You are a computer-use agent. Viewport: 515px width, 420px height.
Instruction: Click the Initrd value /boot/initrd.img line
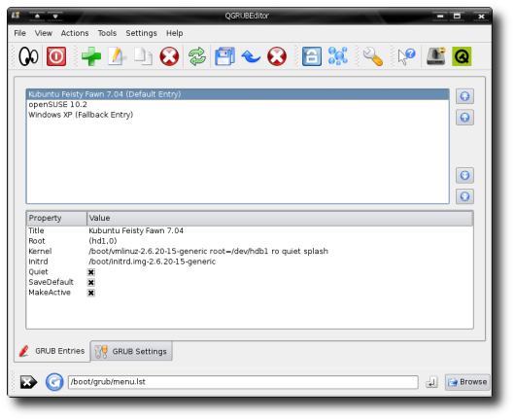click(x=152, y=262)
